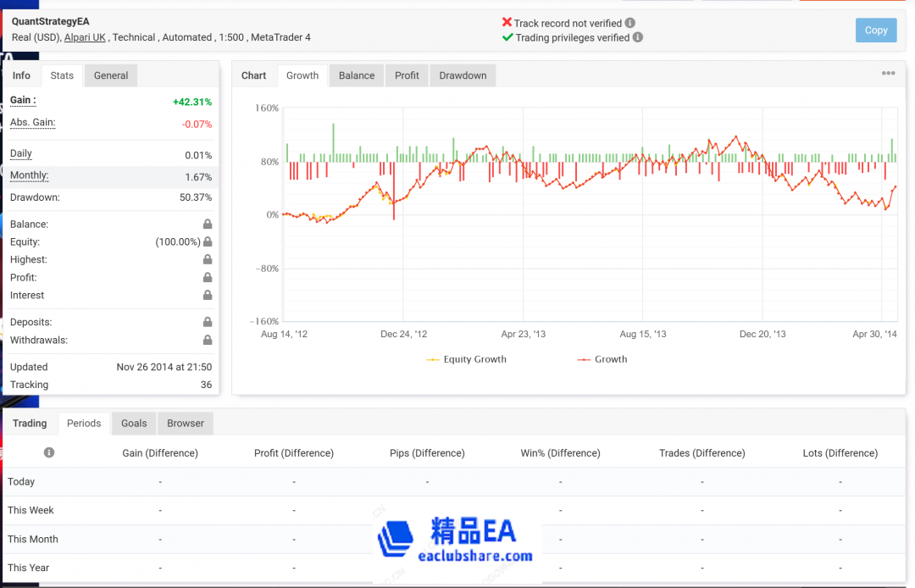The width and height of the screenshot is (915, 588).
Task: Open the General tab in info panel
Action: click(111, 75)
